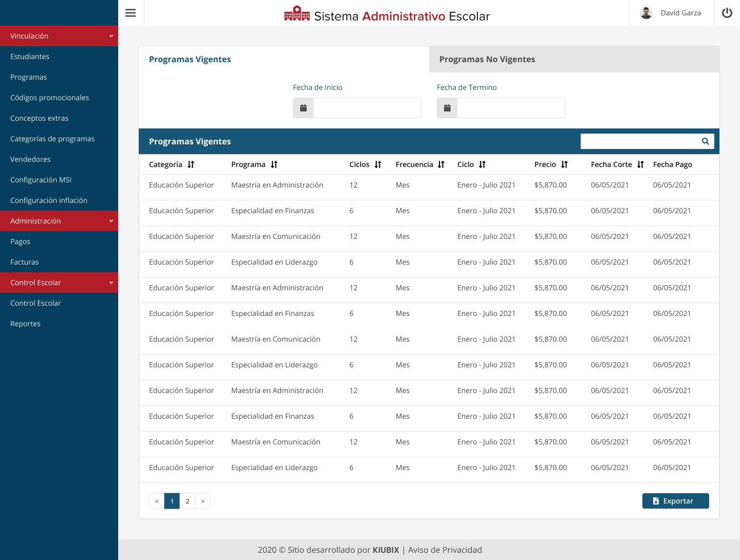
Task: Sort table by Frecuencia column arrows
Action: [x=441, y=164]
